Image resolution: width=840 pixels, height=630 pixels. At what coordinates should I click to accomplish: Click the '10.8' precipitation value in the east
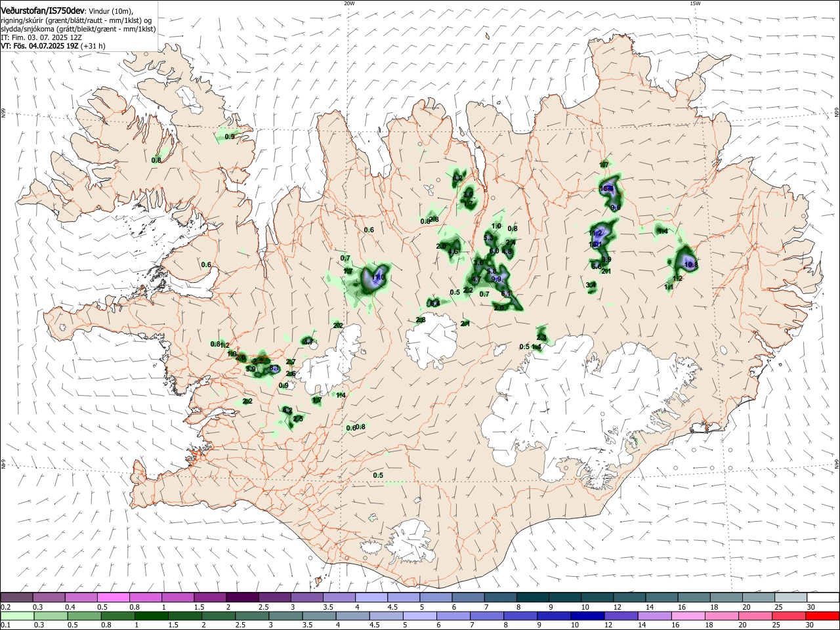690,264
